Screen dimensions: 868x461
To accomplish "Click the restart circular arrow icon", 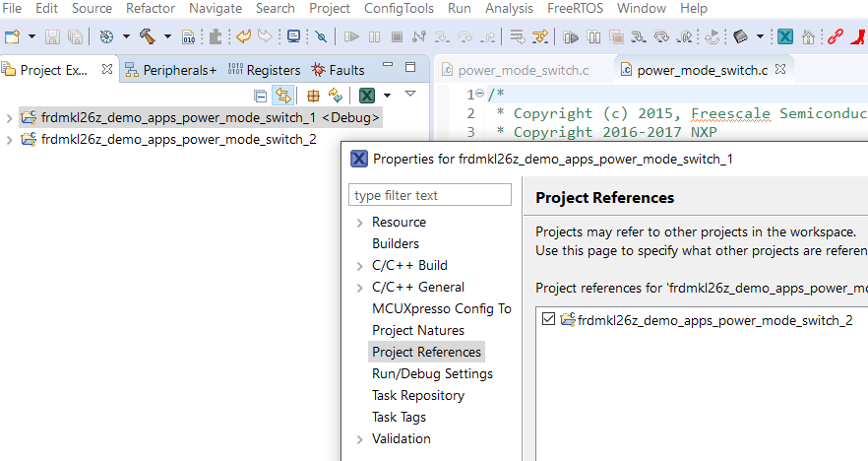I will pyautogui.click(x=713, y=37).
